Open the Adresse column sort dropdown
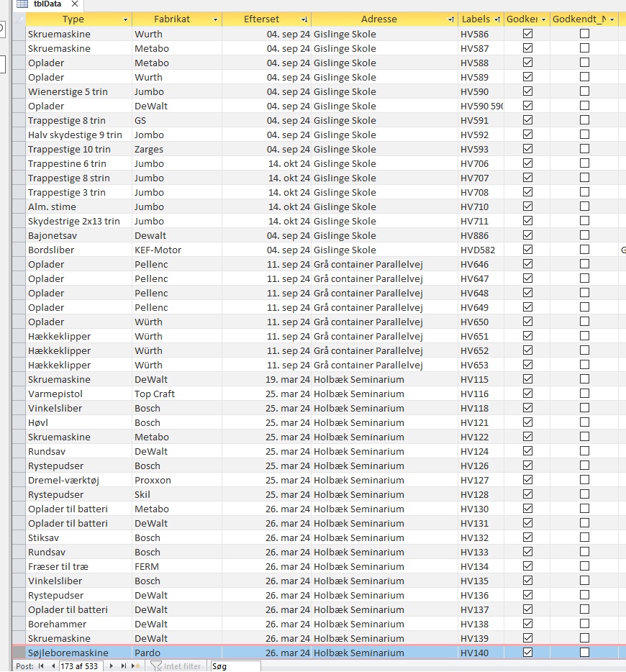Image resolution: width=626 pixels, height=672 pixels. tap(450, 19)
